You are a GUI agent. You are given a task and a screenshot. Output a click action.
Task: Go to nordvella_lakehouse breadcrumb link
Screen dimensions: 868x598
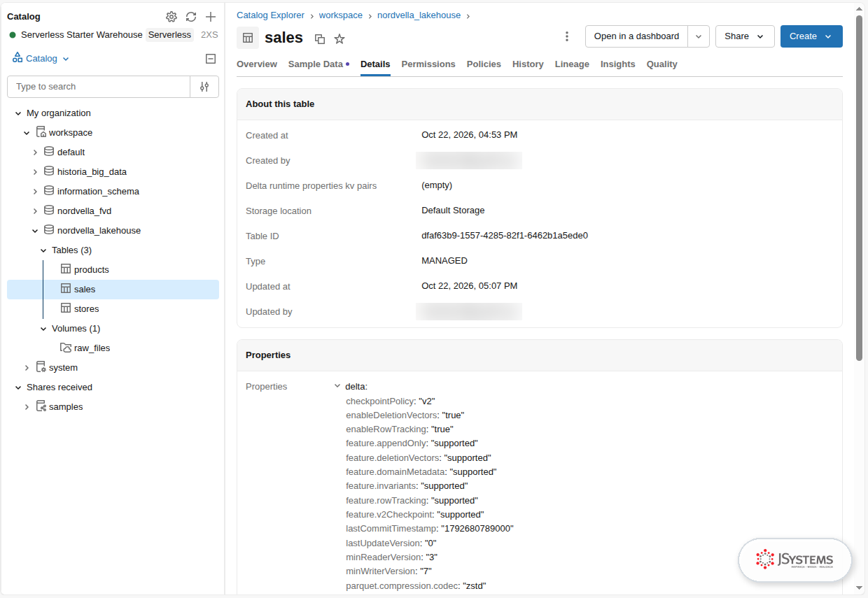(420, 15)
